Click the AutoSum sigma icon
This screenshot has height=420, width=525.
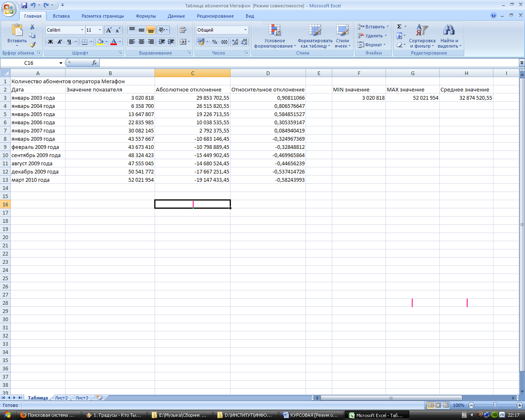tap(399, 27)
